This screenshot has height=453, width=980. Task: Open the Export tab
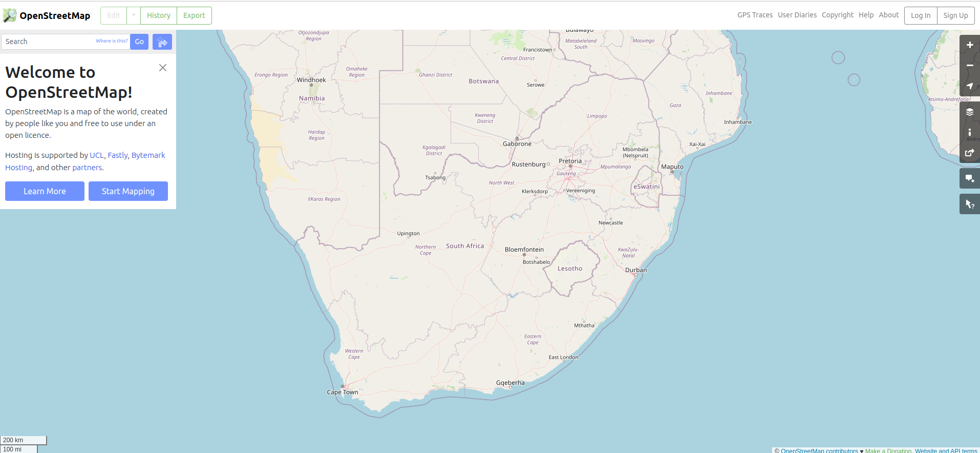point(194,15)
